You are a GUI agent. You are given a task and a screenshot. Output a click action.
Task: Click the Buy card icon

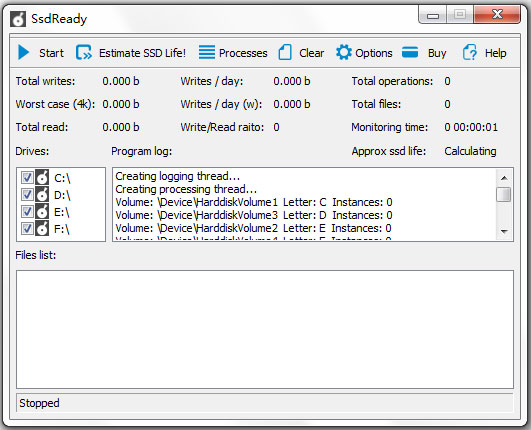(x=410, y=52)
